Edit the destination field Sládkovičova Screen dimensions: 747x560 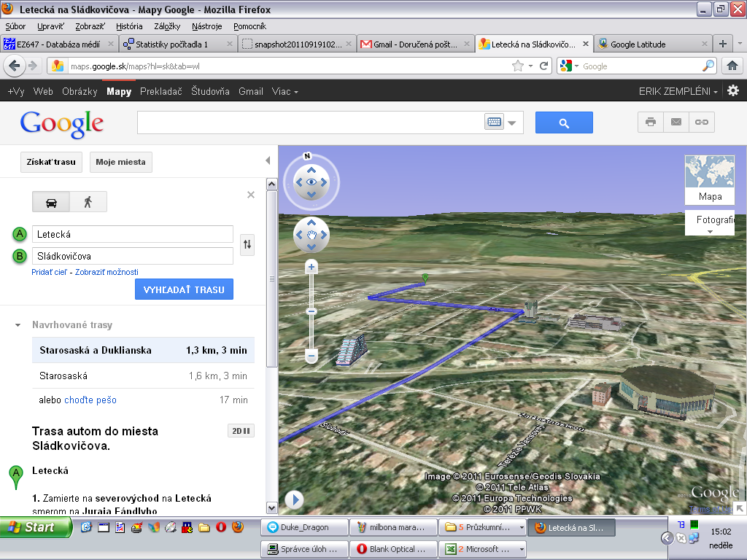[x=133, y=256]
